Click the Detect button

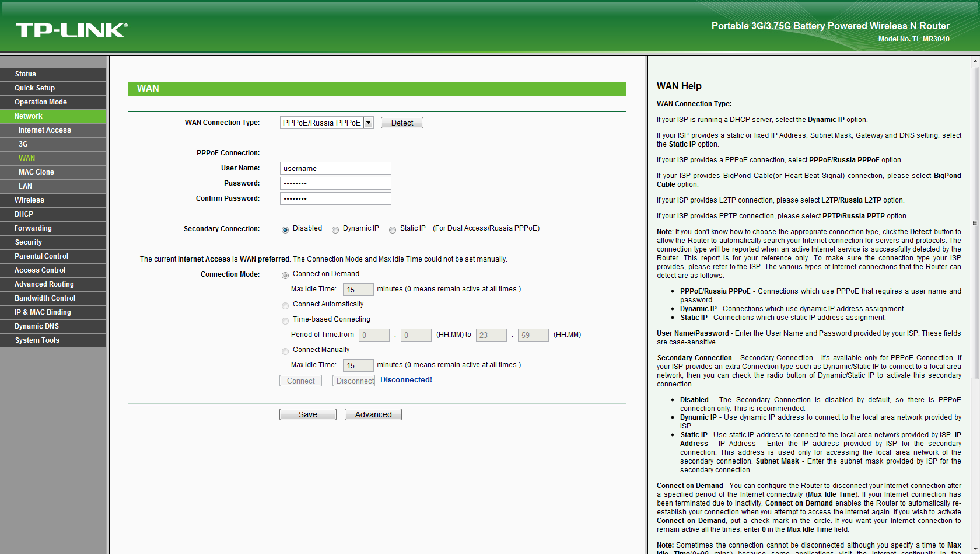(402, 123)
